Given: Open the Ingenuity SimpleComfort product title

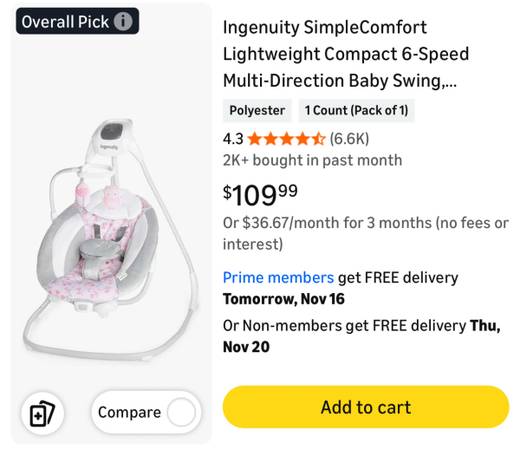Looking at the screenshot, I should point(346,54).
